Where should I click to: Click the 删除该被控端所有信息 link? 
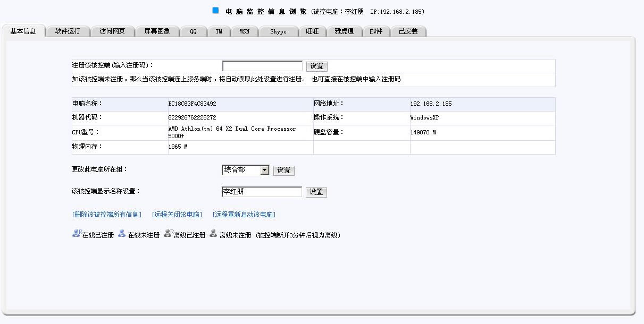[x=107, y=215]
